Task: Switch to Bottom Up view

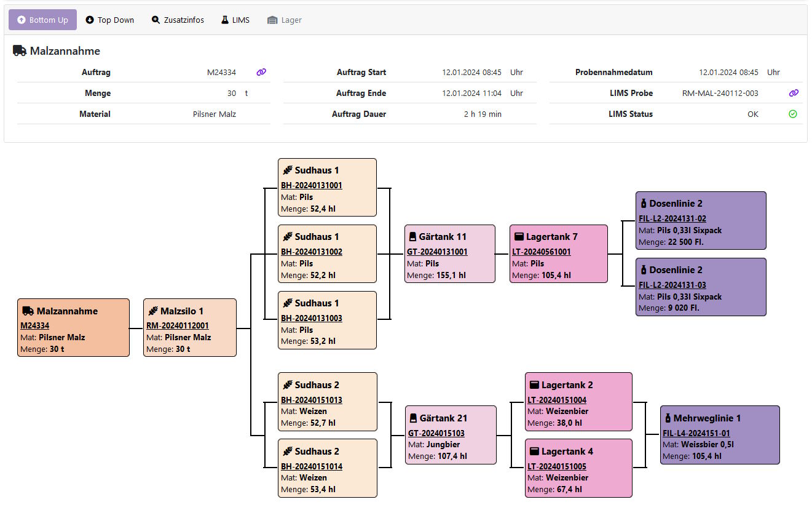Action: coord(42,20)
